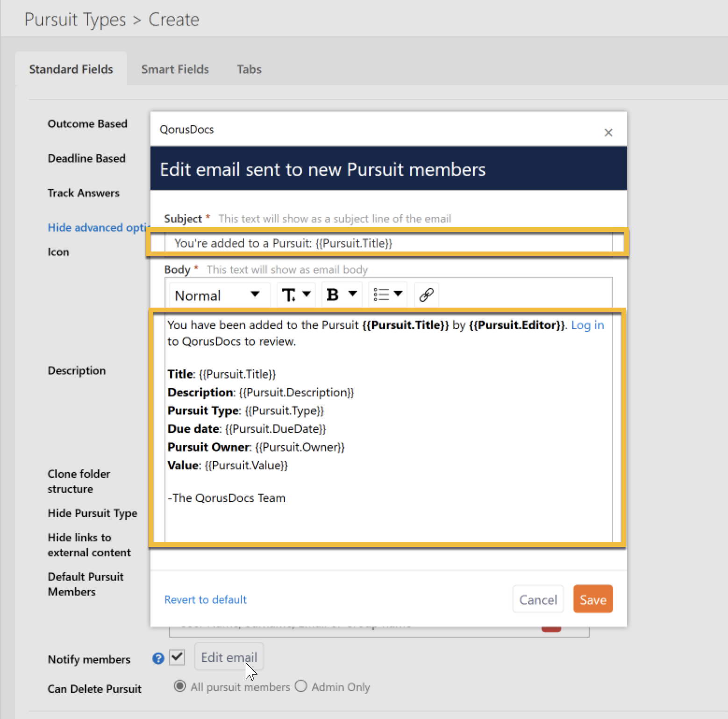The height and width of the screenshot is (719, 728).
Task: Open the Tabs tab
Action: click(249, 69)
